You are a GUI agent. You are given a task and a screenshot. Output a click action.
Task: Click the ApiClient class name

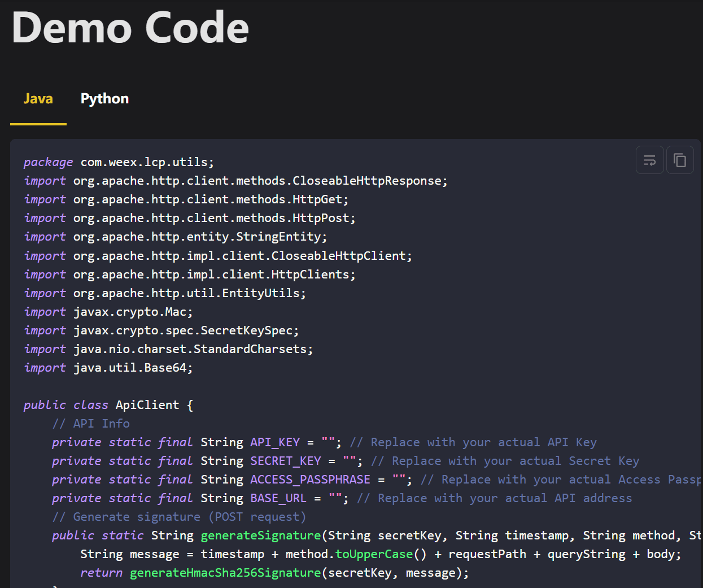coord(147,405)
